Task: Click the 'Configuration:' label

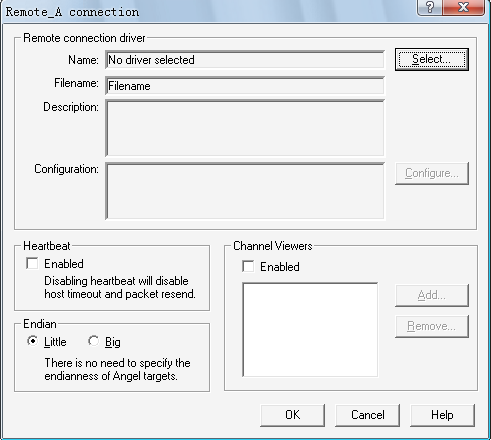Action: (x=66, y=169)
